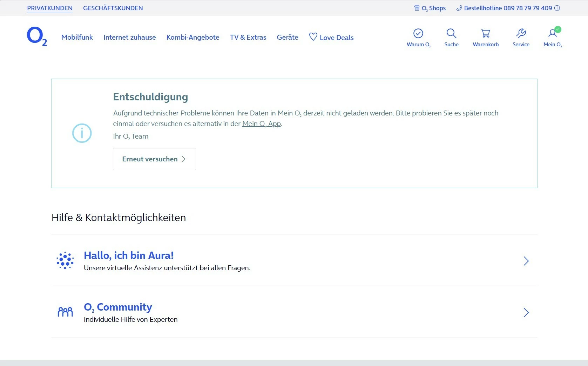Click the phone icon beside Bestellhotline

[459, 8]
